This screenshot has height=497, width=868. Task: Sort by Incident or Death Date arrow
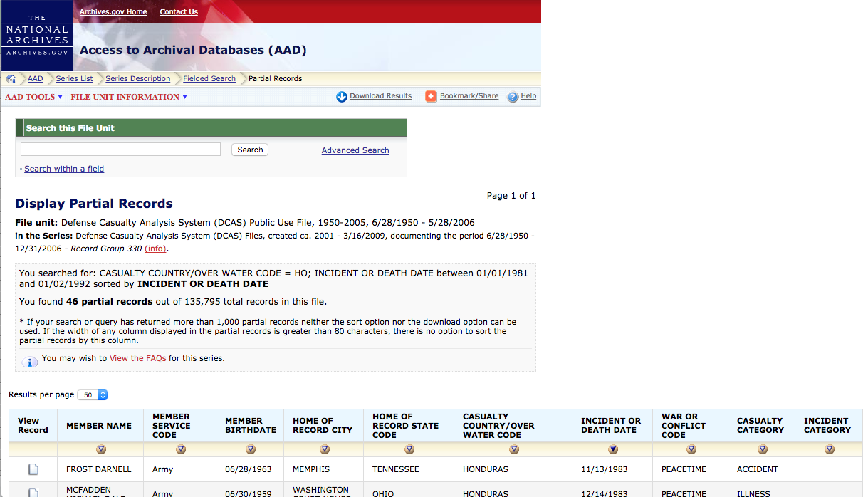coord(613,449)
